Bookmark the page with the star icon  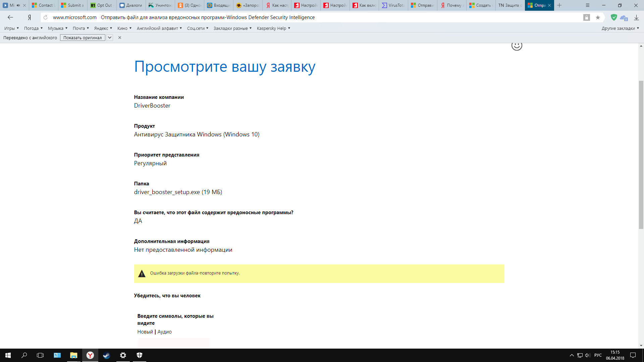point(598,17)
